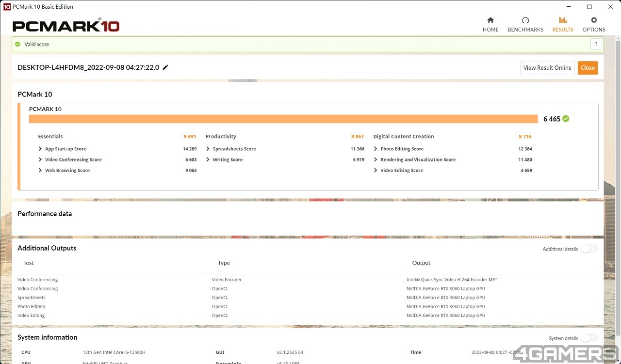Click the Essentials category label
The height and width of the screenshot is (364, 621).
(50, 137)
